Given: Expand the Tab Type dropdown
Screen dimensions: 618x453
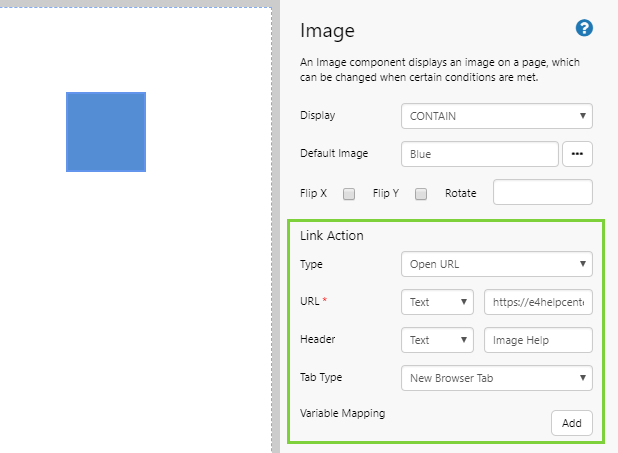Looking at the screenshot, I should (496, 378).
